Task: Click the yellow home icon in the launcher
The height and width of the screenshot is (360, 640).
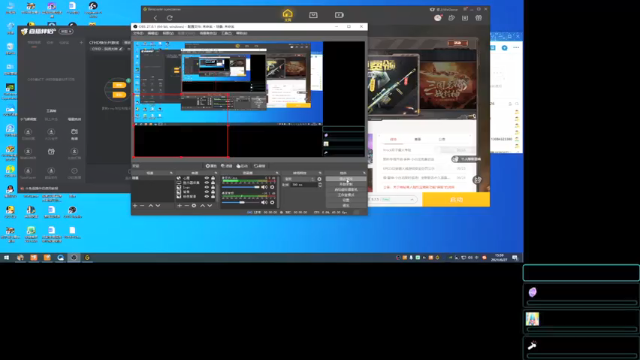Action: tap(287, 14)
